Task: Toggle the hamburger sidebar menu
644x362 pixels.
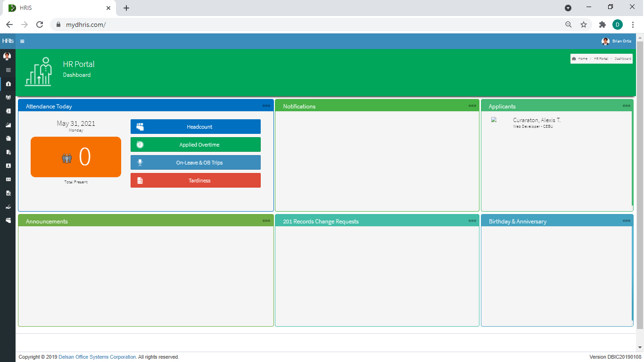Action: click(22, 41)
